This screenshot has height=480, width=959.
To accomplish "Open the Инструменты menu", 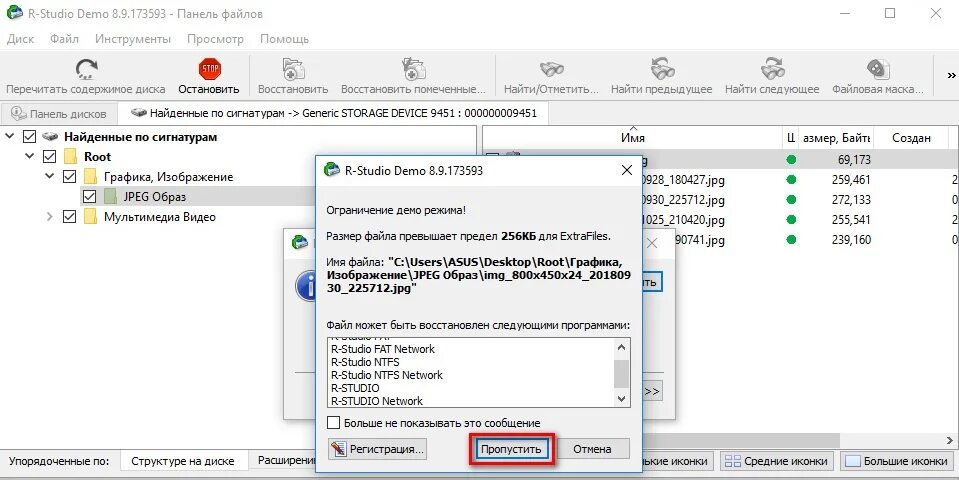I will pos(133,39).
